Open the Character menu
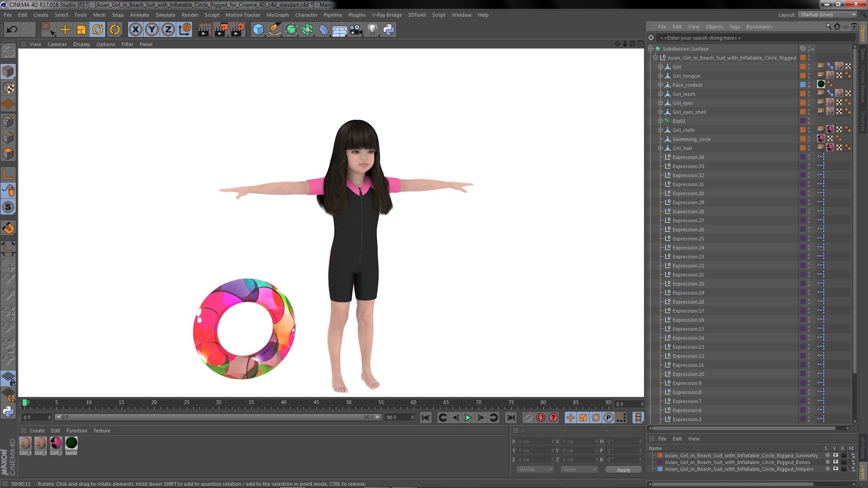The height and width of the screenshot is (488, 868). click(306, 15)
